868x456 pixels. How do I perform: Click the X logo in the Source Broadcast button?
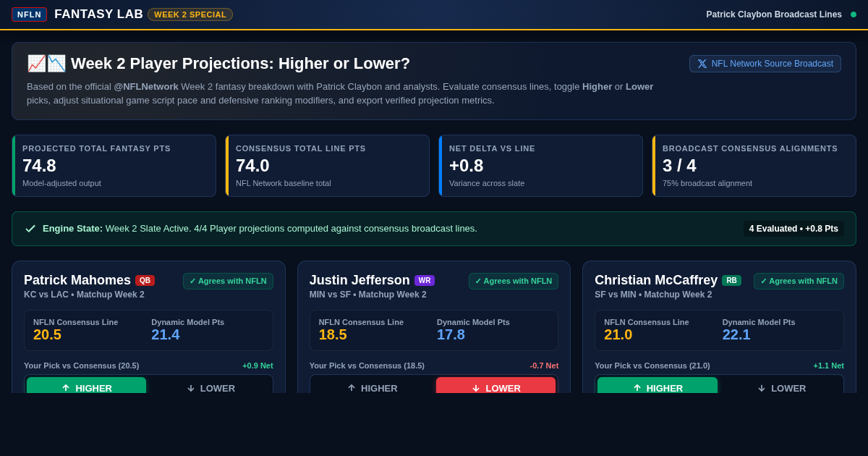[702, 64]
